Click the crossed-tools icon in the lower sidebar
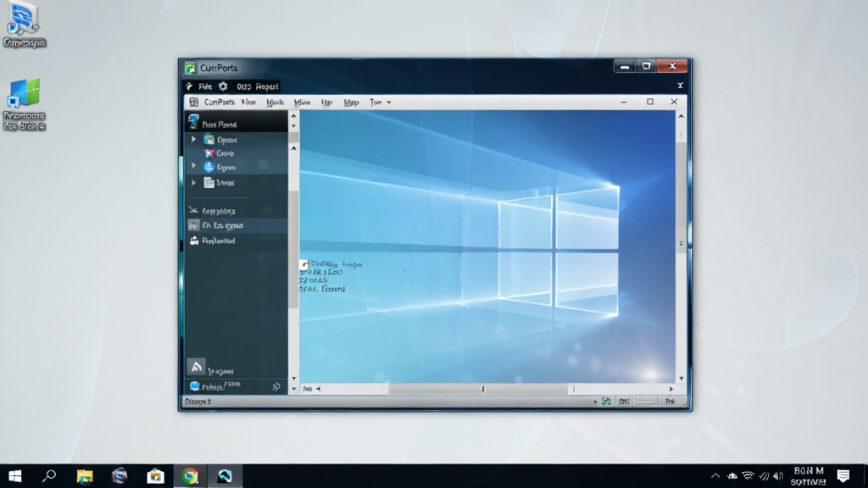The height and width of the screenshot is (488, 868). coord(193,210)
